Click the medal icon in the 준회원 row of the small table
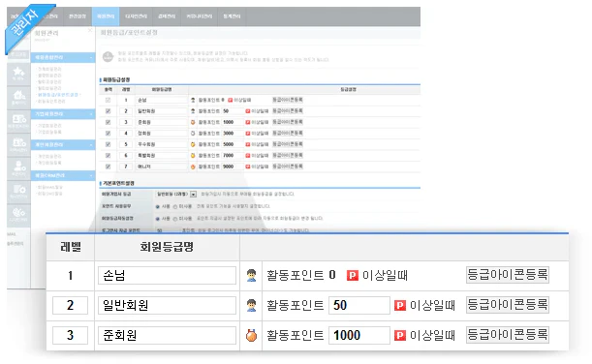This screenshot has height=364, width=592. [193, 122]
